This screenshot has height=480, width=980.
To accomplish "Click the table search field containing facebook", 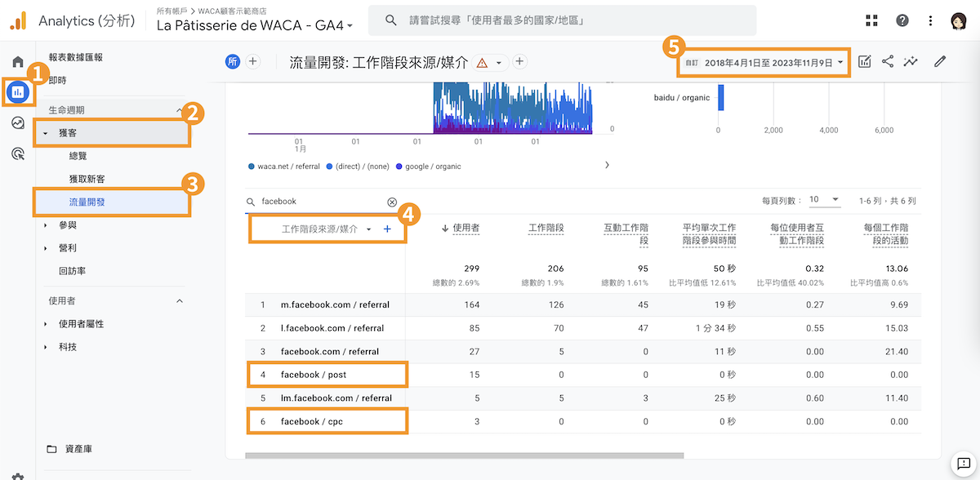I will 322,202.
